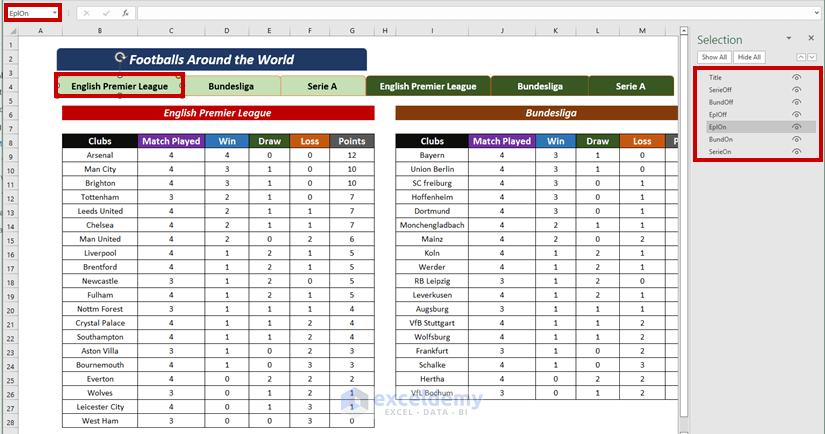Select column K header
Image resolution: width=825 pixels, height=434 pixels.
click(x=555, y=31)
